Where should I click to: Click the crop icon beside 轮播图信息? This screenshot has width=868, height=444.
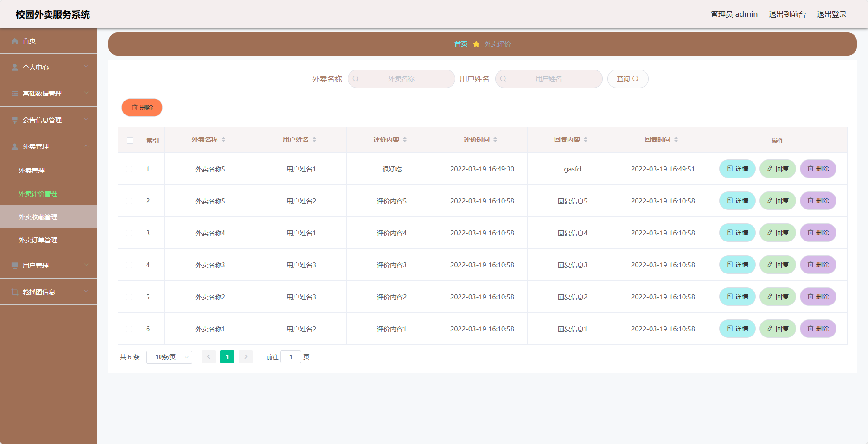point(15,292)
